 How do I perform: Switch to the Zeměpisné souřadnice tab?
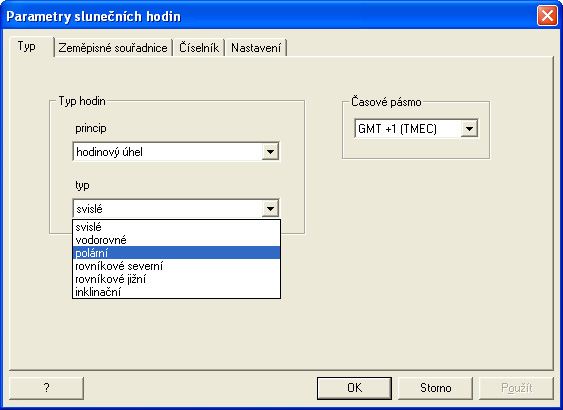(113, 48)
